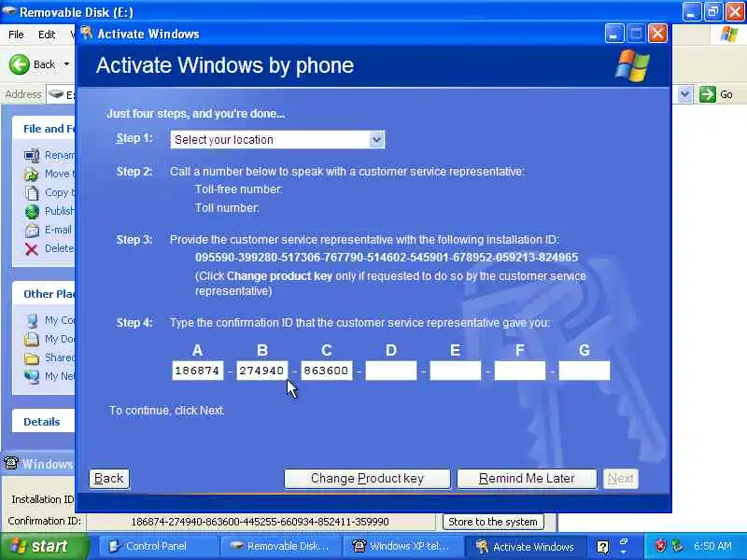Click the Copy task icon
Image resolution: width=747 pixels, height=560 pixels.
[x=32, y=193]
